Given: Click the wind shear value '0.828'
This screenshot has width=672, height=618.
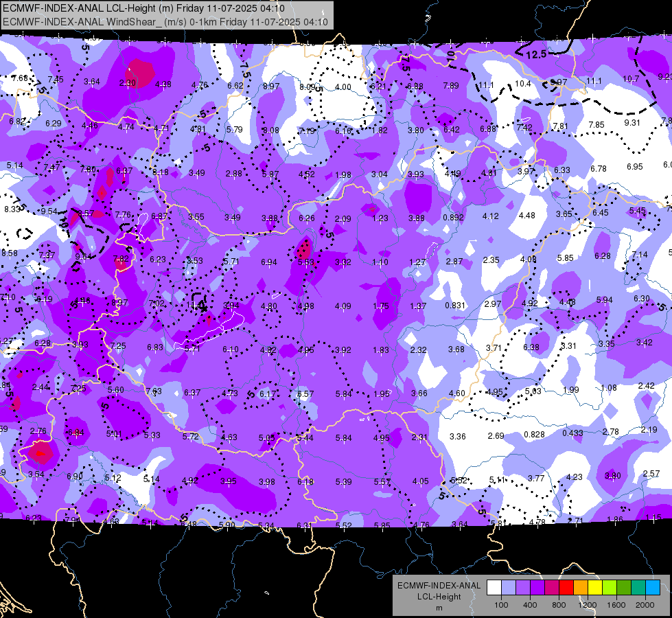Looking at the screenshot, I should point(535,435).
